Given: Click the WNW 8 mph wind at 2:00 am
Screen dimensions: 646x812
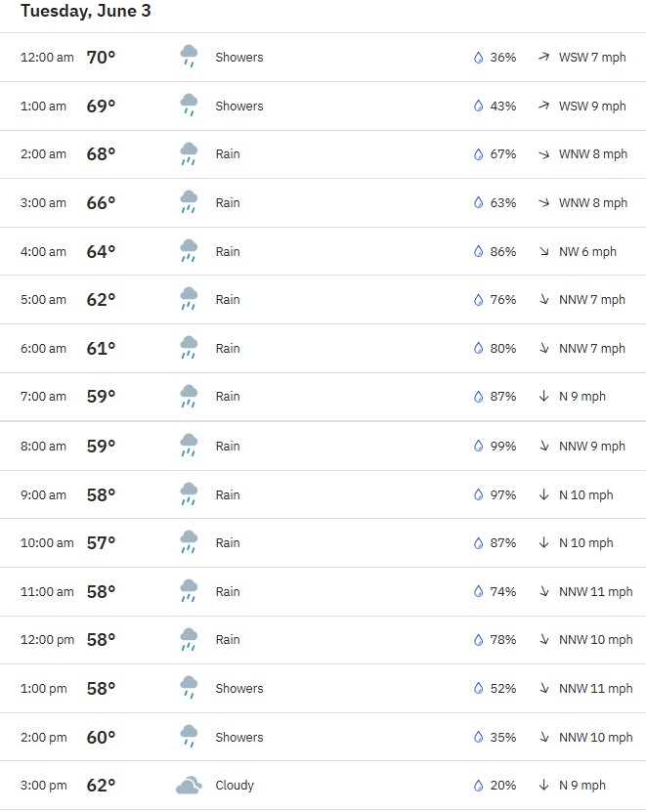Looking at the screenshot, I should click(x=592, y=154).
